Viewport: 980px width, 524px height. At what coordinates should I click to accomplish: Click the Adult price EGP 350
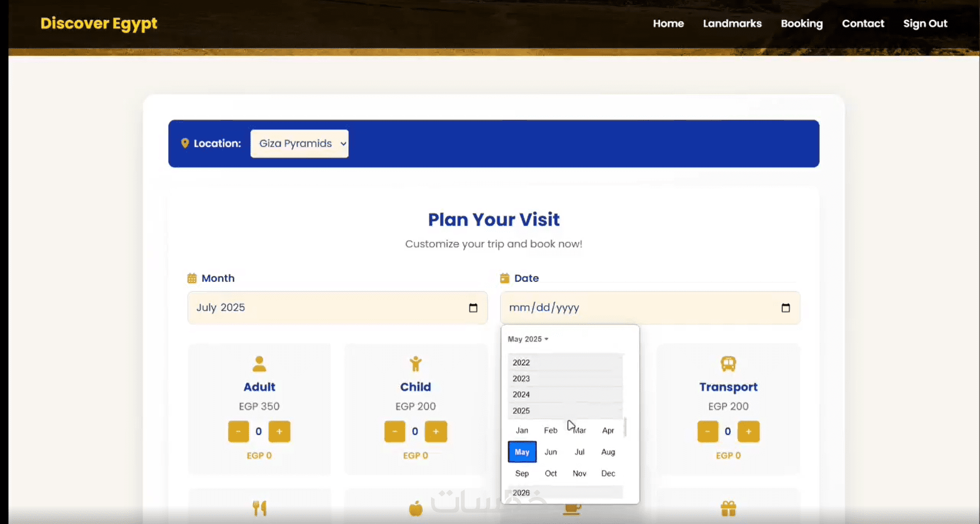259,407
